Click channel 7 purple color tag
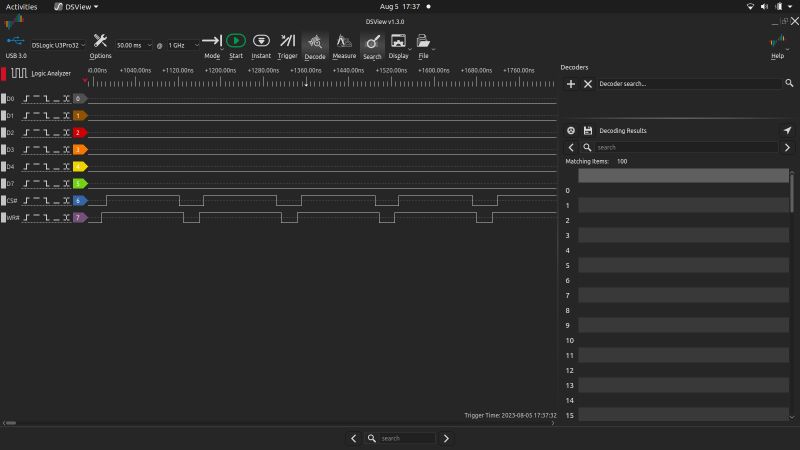Viewport: 800px width, 450px height. (x=80, y=217)
